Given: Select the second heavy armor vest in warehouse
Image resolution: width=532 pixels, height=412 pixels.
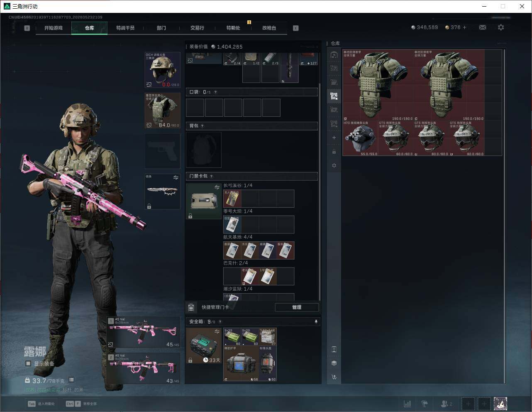Looking at the screenshot, I should tap(449, 85).
